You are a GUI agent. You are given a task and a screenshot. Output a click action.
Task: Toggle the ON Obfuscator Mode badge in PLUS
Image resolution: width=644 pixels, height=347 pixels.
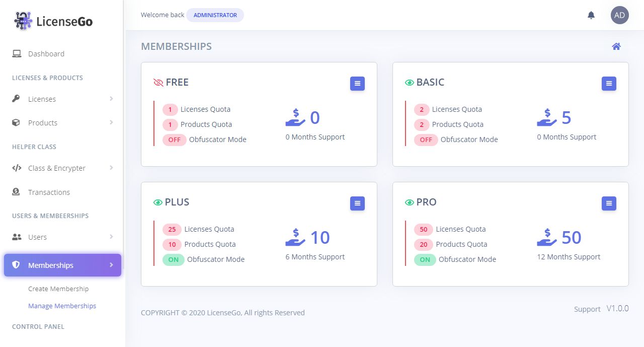tap(173, 260)
